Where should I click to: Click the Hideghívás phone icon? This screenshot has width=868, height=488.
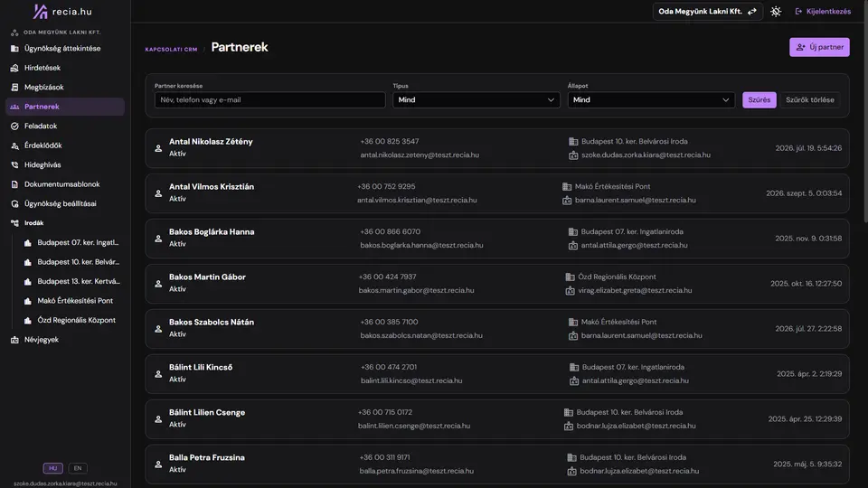tap(14, 164)
